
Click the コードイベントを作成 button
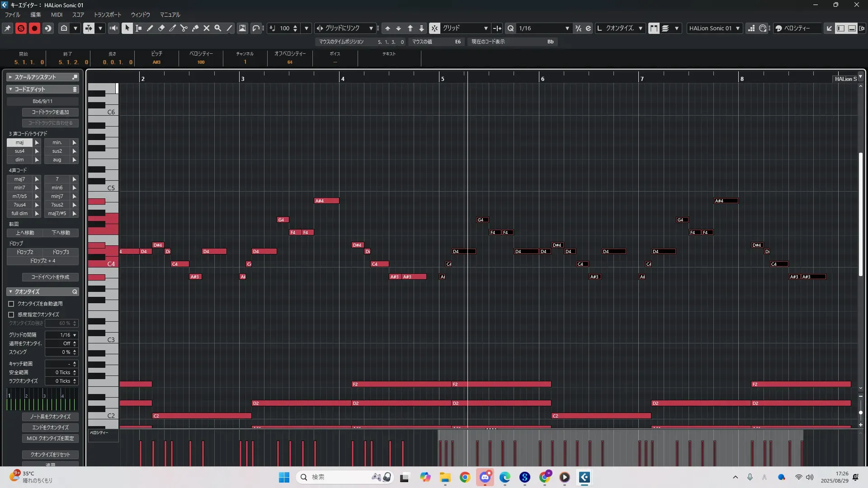(50, 277)
